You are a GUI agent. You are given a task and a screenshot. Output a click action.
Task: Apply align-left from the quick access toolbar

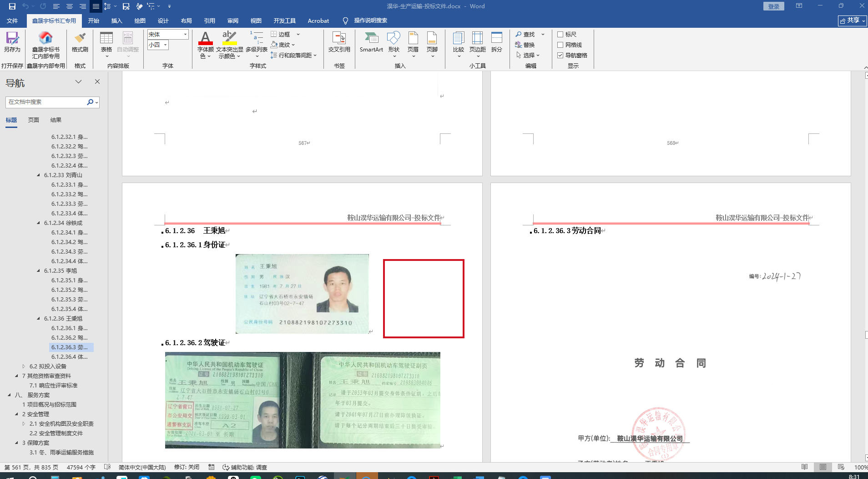[x=56, y=6]
